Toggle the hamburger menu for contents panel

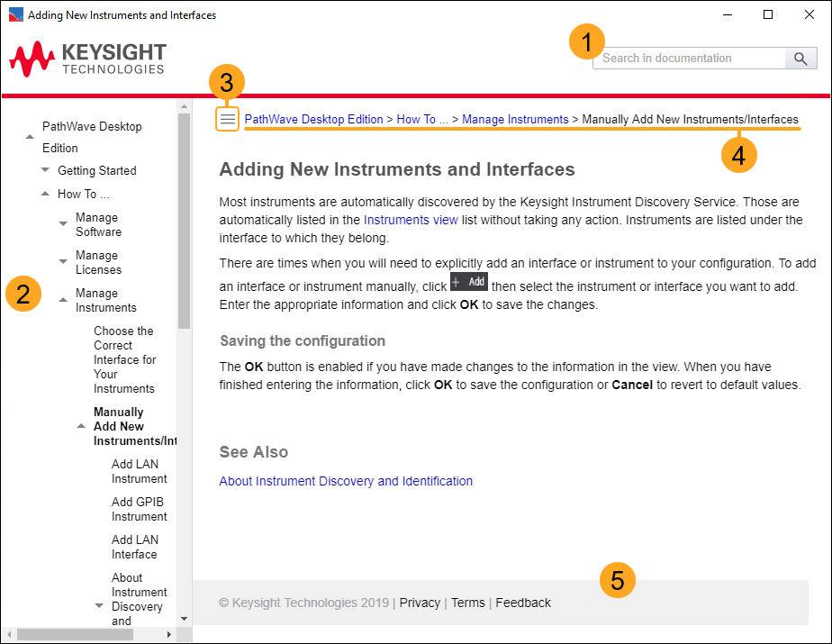228,119
